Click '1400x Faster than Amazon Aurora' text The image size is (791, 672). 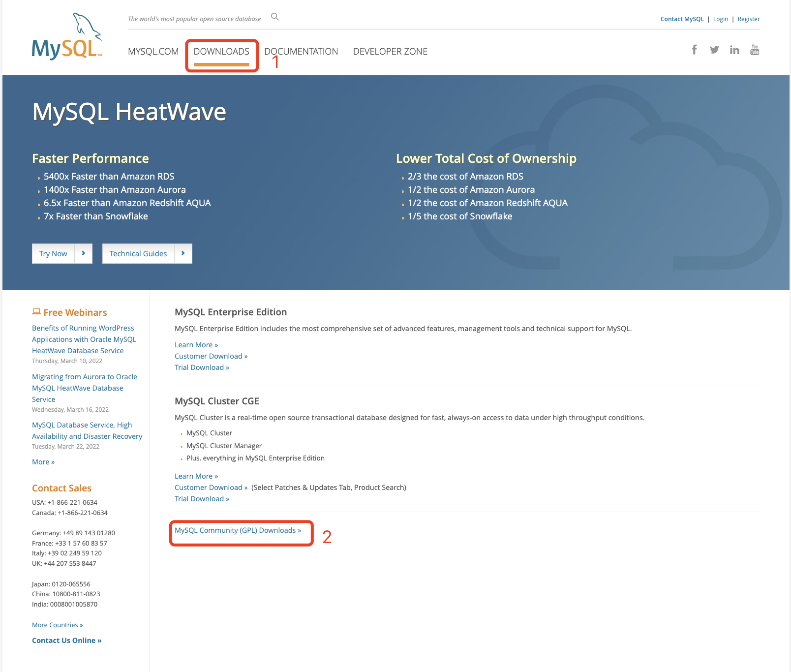tap(115, 189)
